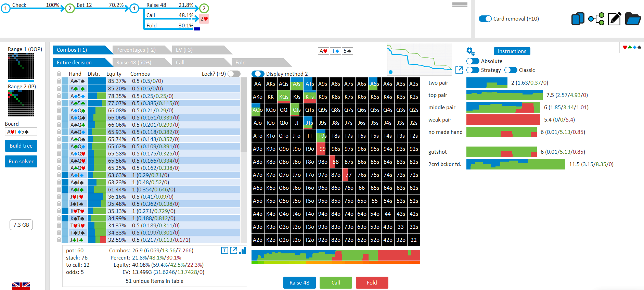Click the blue Raise 48 button
Viewport: 644px width, 290px height.
tap(299, 283)
